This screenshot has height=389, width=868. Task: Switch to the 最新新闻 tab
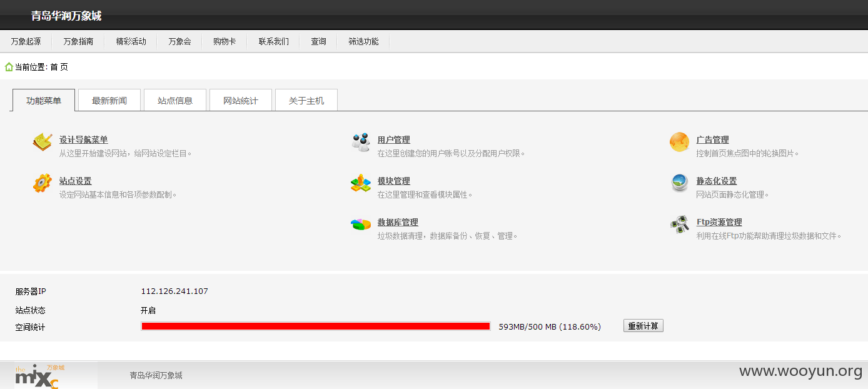109,100
